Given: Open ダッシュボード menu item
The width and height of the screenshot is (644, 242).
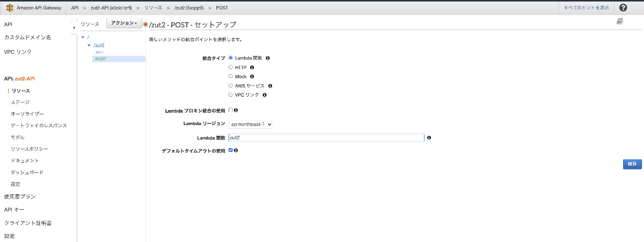Looking at the screenshot, I should pos(27,172).
